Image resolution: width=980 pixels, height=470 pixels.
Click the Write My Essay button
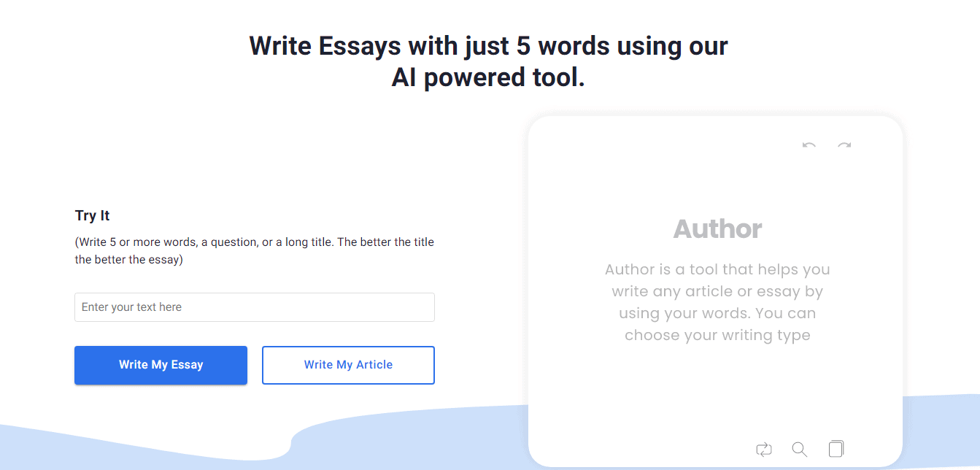click(x=161, y=365)
